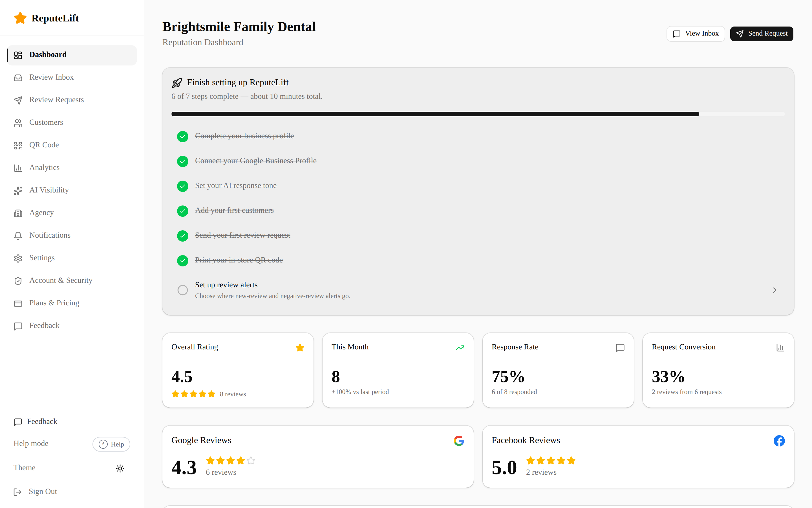Toggle checkmark for Add your first customers
The height and width of the screenshot is (508, 812).
pos(182,211)
